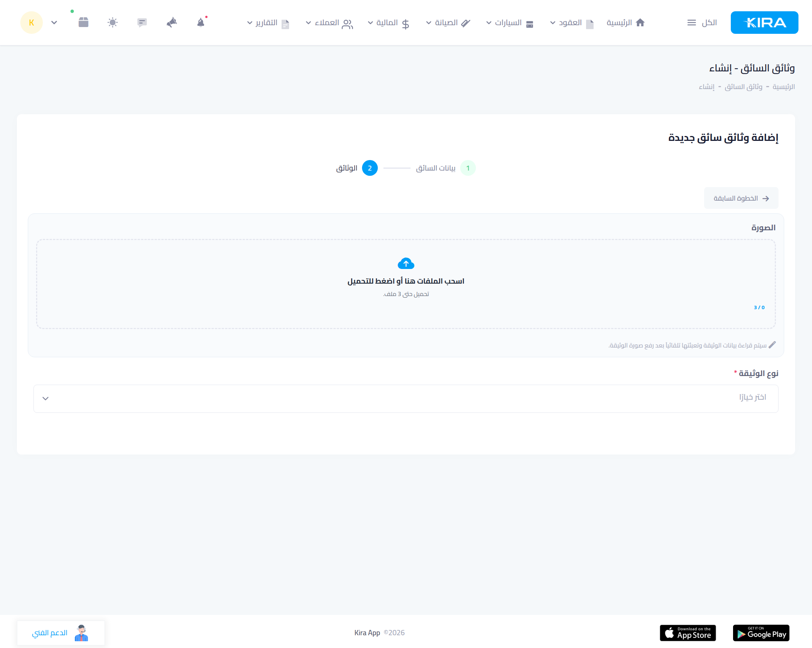
Task: Click the customers people icon
Action: click(x=347, y=24)
